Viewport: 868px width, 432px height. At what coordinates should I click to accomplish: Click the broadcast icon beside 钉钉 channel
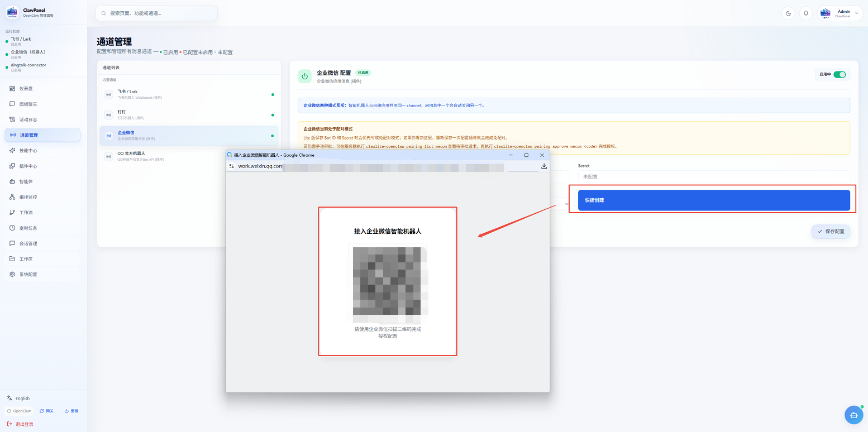click(x=108, y=115)
